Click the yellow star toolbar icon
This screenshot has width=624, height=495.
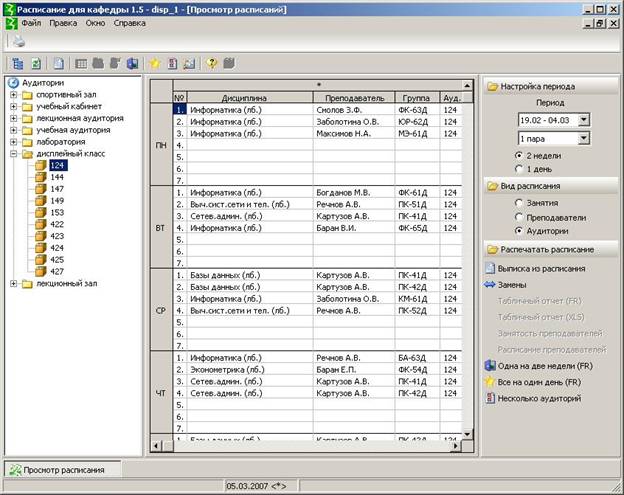coord(155,63)
